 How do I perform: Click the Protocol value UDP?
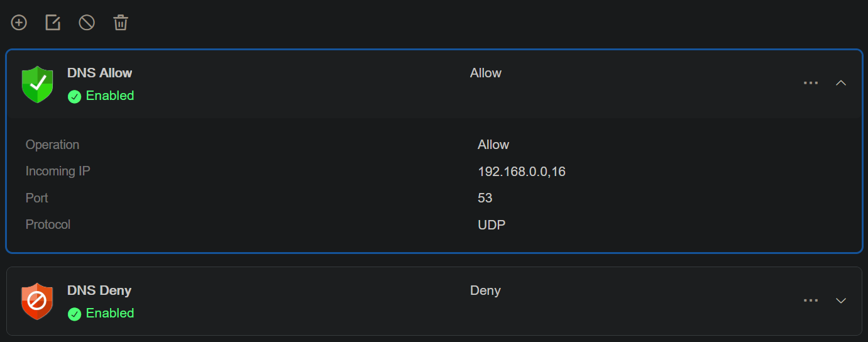point(492,224)
